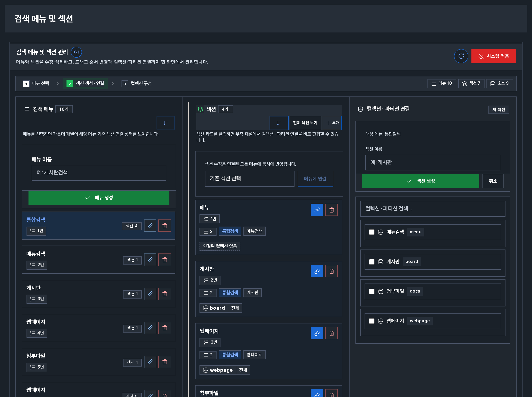Edit the 메뉴검색 menu with the pencil icon

150,260
